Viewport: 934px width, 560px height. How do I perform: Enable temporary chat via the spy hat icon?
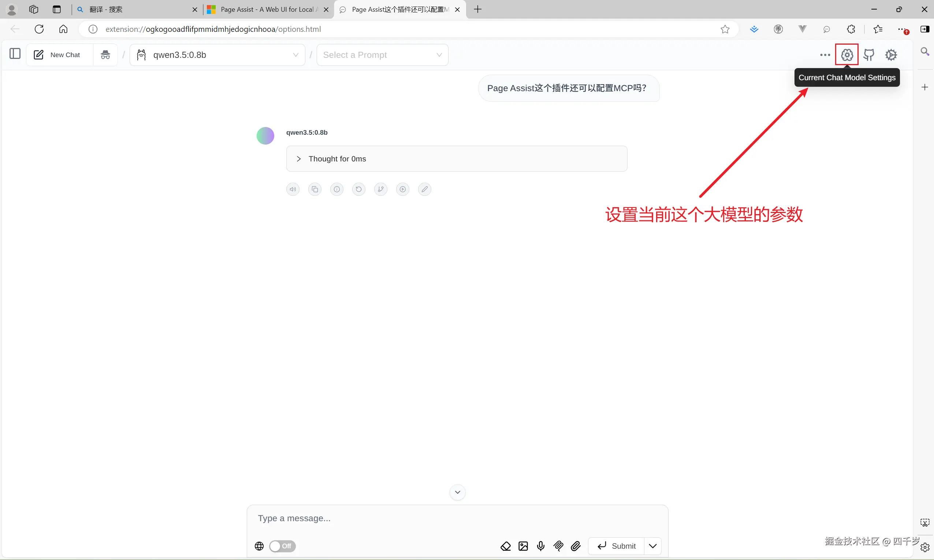coord(105,54)
